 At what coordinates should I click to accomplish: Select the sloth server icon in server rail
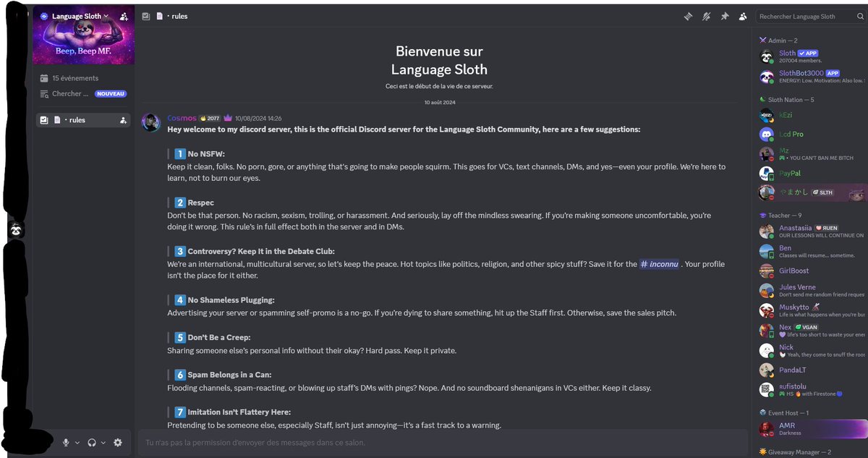tap(17, 230)
